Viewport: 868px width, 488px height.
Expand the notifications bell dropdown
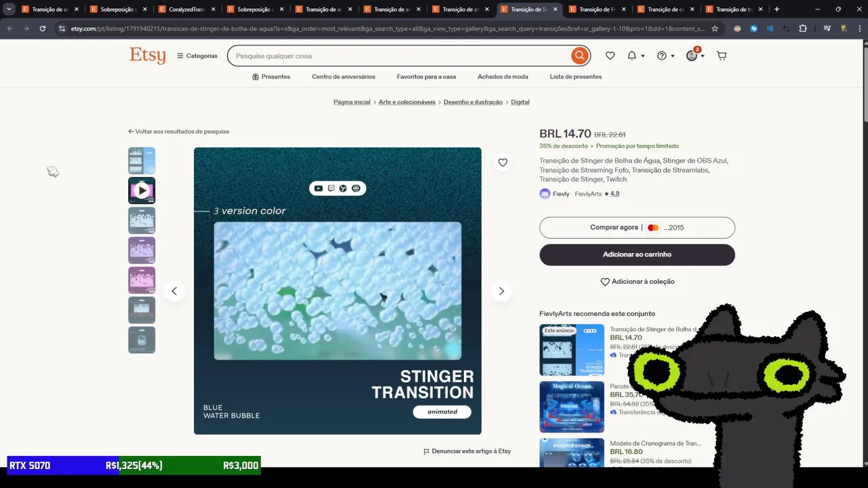635,56
